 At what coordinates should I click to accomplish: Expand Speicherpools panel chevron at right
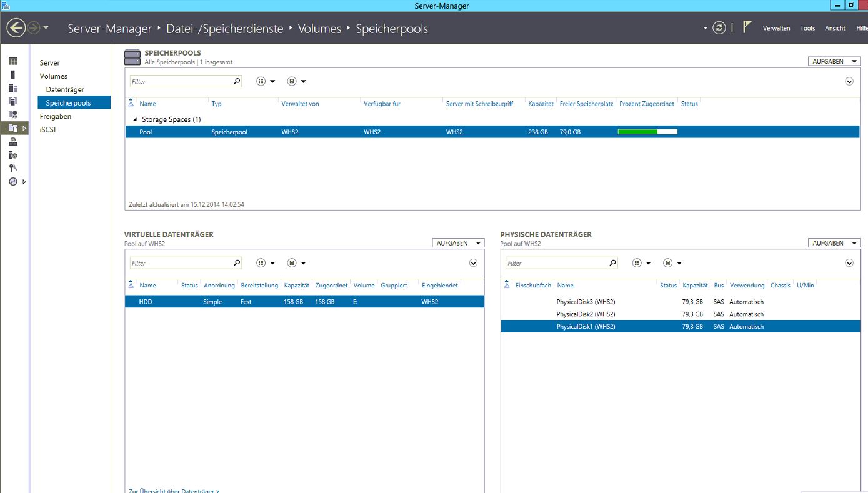pos(849,81)
